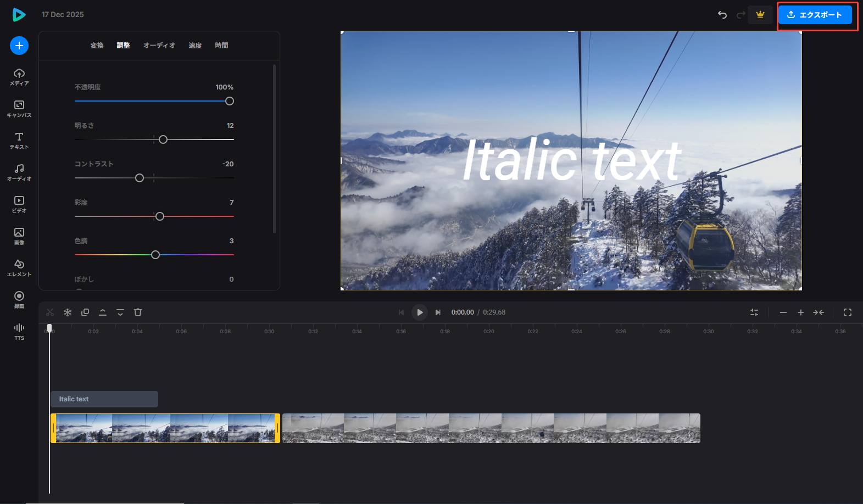The image size is (863, 504).
Task: Fit timeline to screen width
Action: click(x=819, y=312)
